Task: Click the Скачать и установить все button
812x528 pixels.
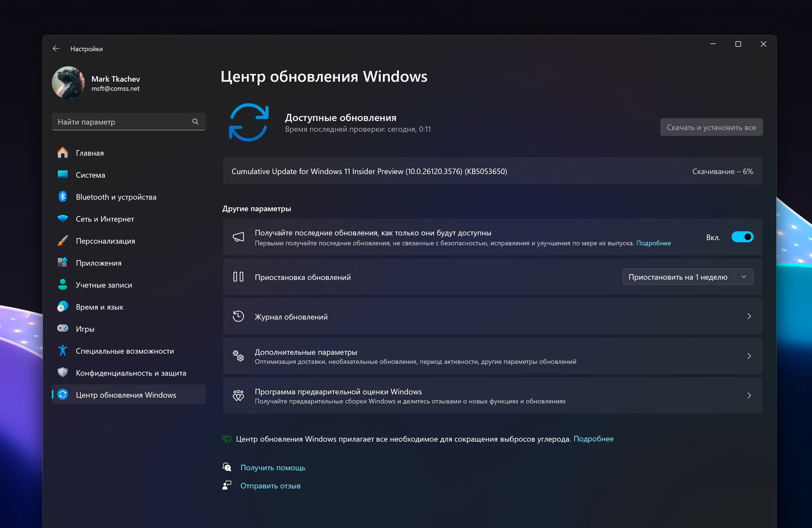Action: tap(711, 127)
